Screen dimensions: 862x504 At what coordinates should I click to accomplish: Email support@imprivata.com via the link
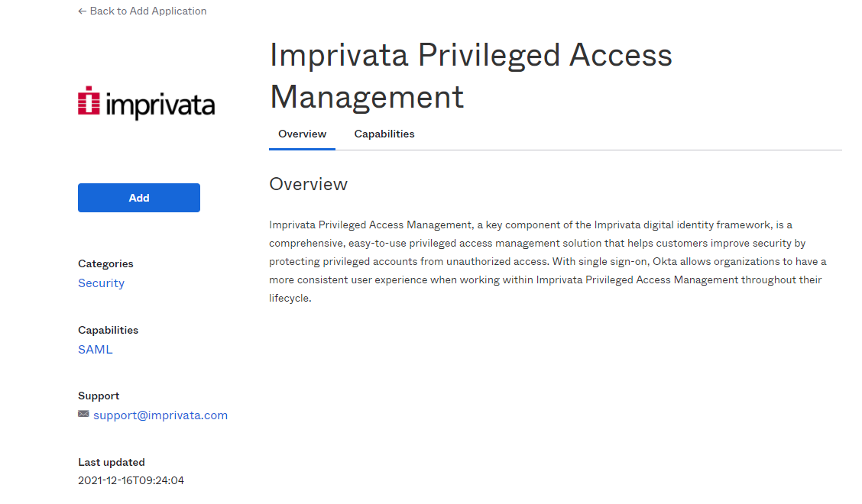pyautogui.click(x=160, y=415)
